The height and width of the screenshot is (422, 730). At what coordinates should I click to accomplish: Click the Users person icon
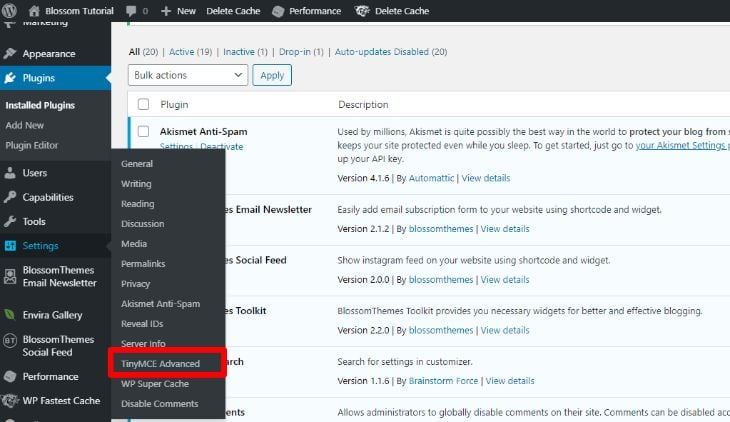[x=10, y=173]
